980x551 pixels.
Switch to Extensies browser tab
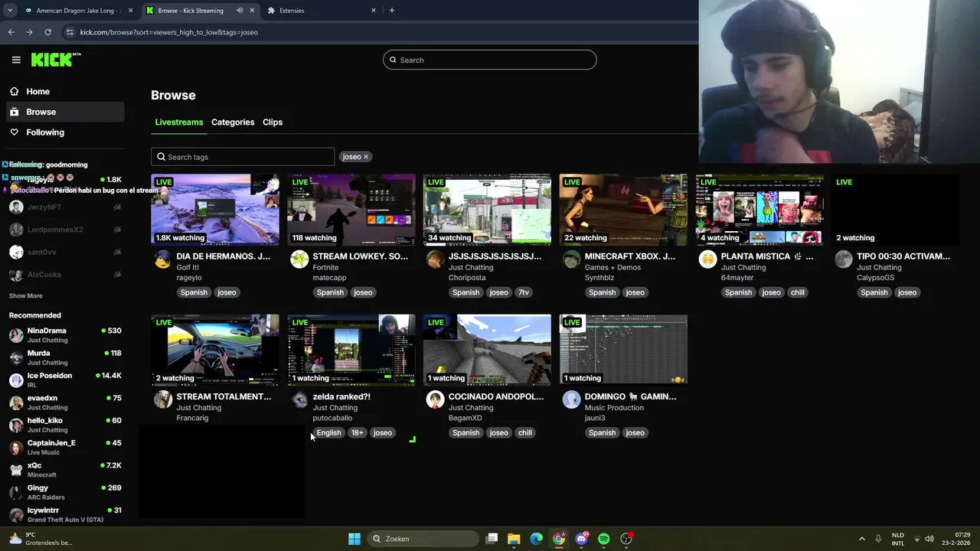(322, 11)
